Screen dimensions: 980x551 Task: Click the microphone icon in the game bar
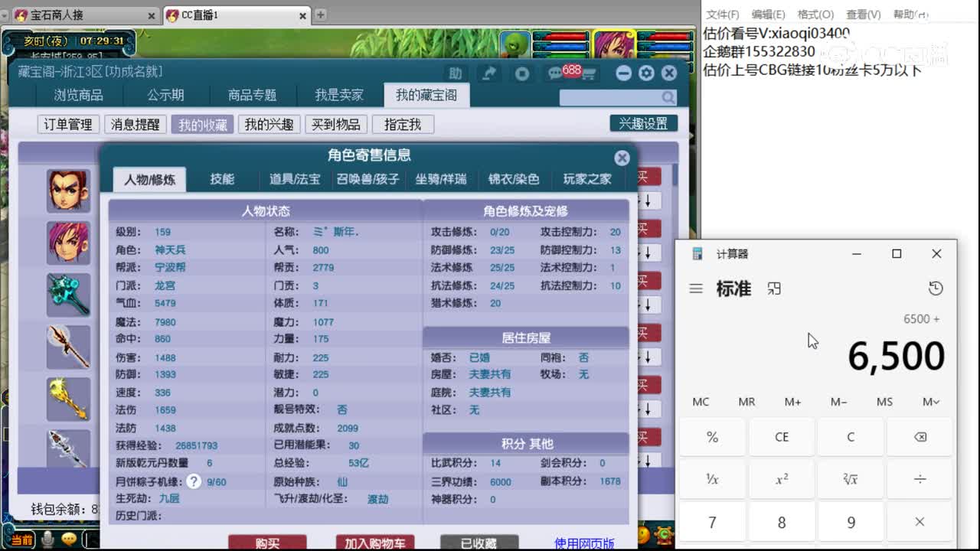click(48, 539)
